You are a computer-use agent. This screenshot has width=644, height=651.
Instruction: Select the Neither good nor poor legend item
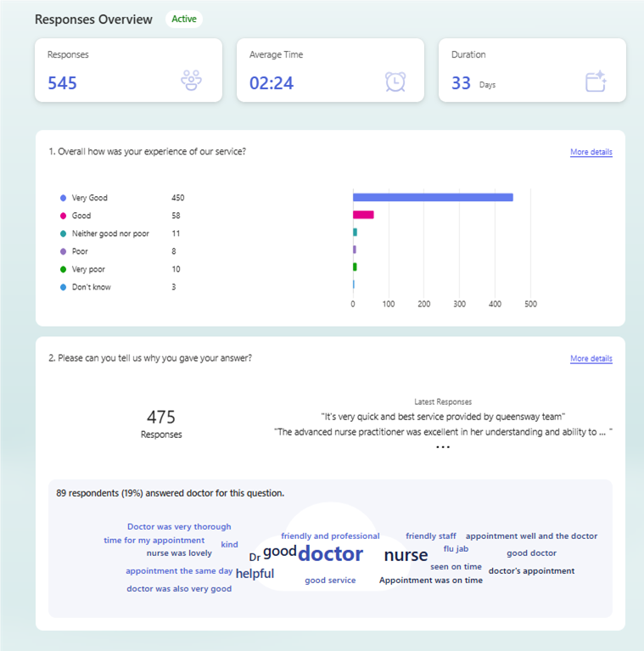(x=109, y=233)
